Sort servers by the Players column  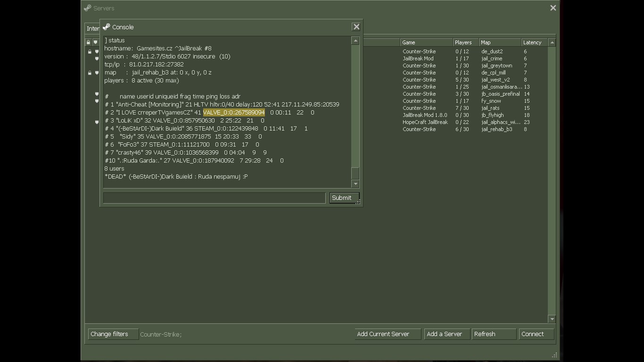point(466,42)
